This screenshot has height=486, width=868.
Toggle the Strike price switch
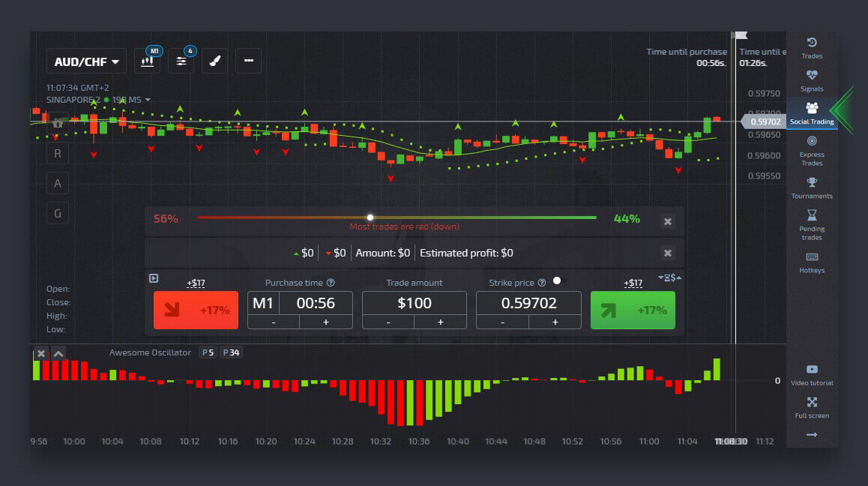tap(556, 280)
